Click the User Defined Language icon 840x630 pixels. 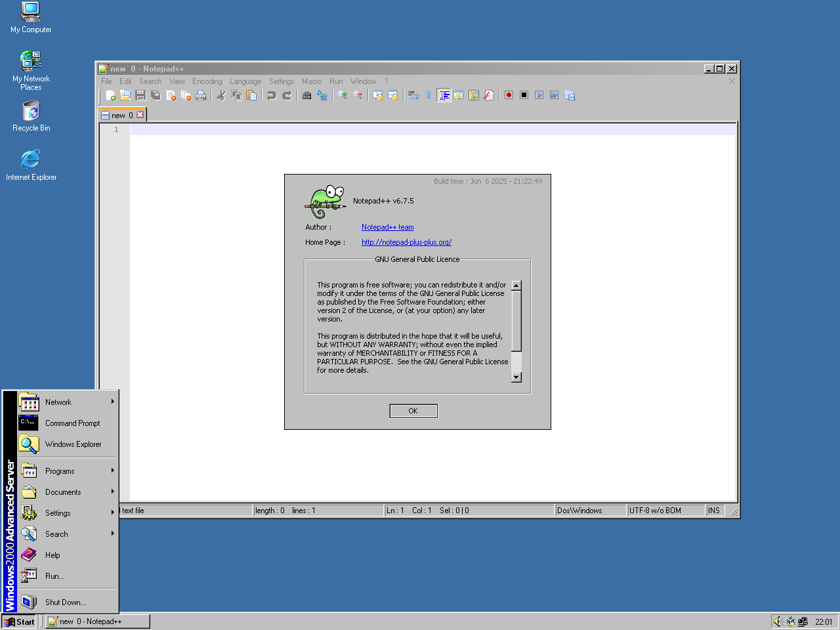point(459,95)
